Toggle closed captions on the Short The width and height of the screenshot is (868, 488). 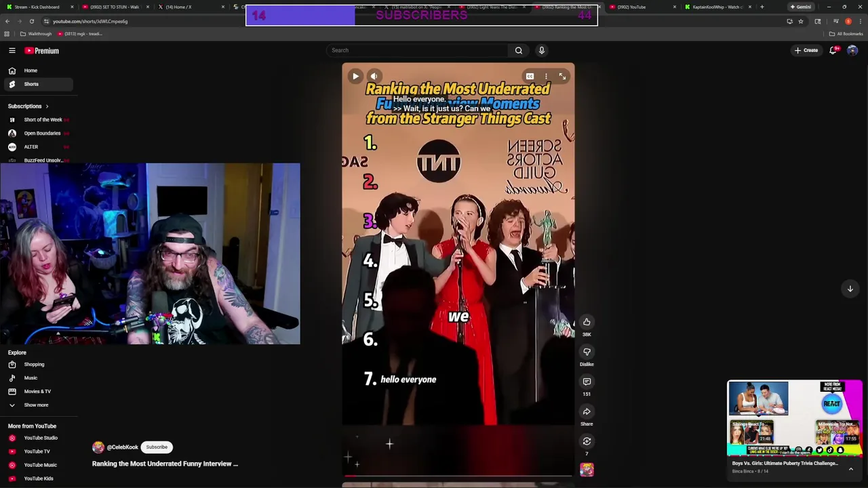530,76
